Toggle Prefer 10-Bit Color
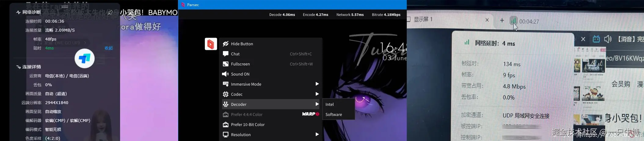The image size is (644, 141). (271, 124)
